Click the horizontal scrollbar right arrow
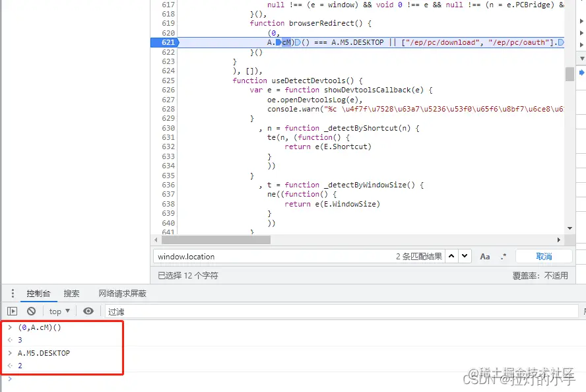Image resolution: width=586 pixels, height=392 pixels. tap(559, 240)
